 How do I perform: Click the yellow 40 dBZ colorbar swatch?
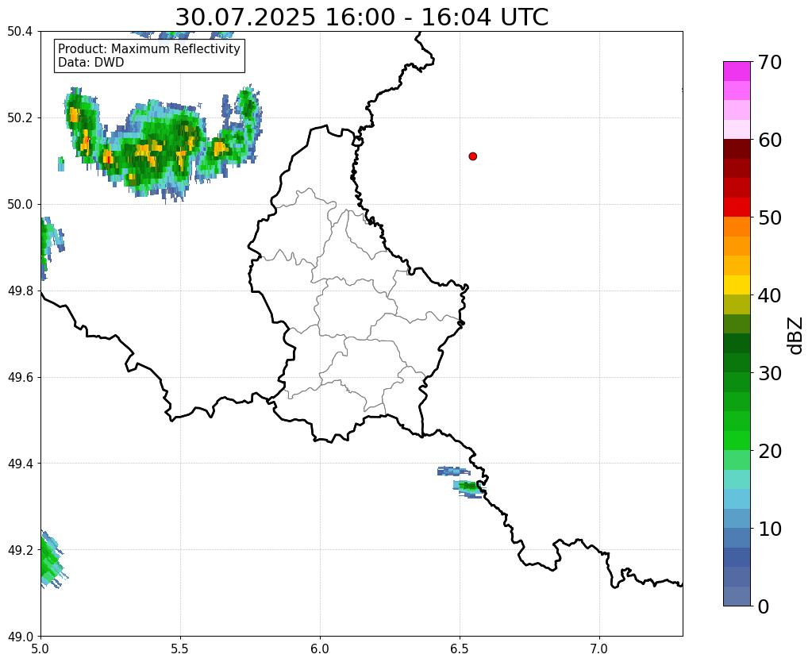click(x=737, y=285)
